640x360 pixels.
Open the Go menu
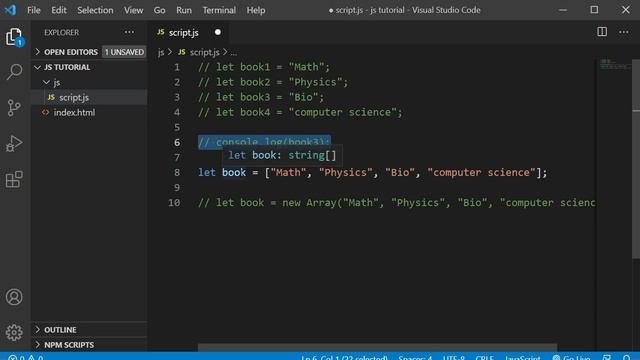point(160,10)
